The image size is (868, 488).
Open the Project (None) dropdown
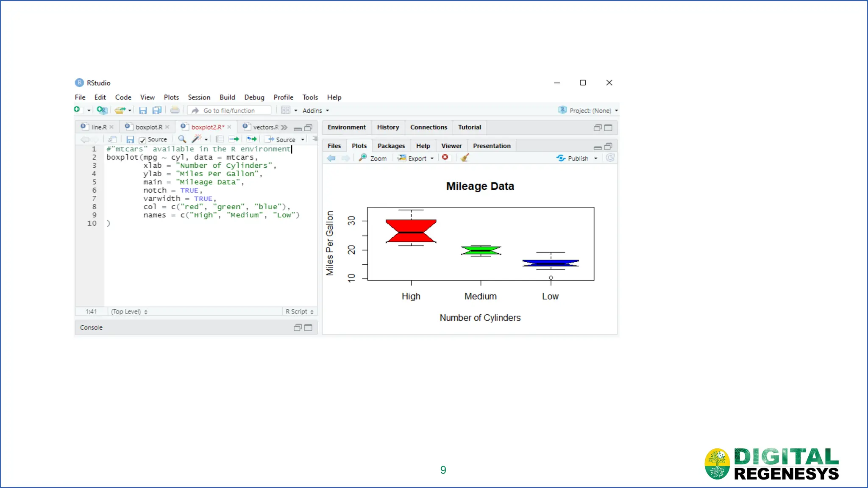click(590, 111)
